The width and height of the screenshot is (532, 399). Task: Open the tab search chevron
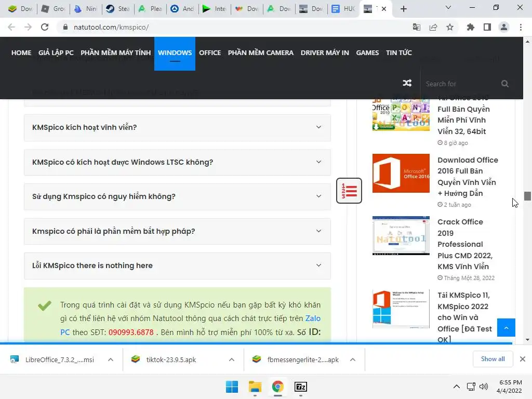click(x=448, y=7)
